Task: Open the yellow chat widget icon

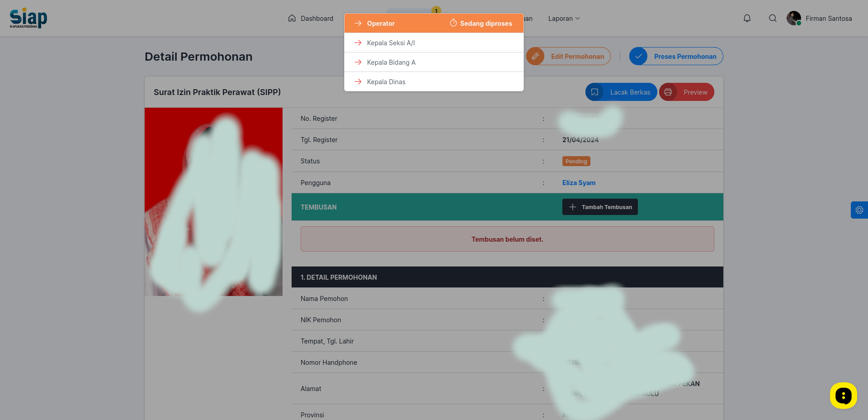Action: tap(843, 396)
